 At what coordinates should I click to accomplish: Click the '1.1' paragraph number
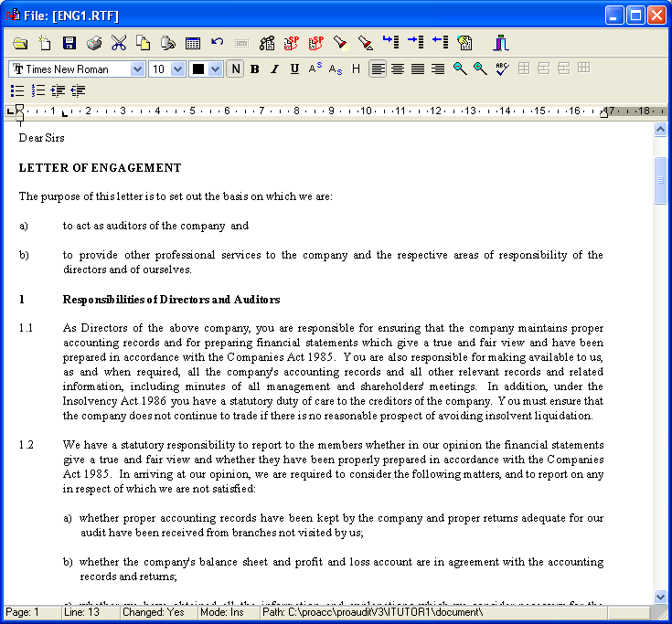(x=26, y=328)
